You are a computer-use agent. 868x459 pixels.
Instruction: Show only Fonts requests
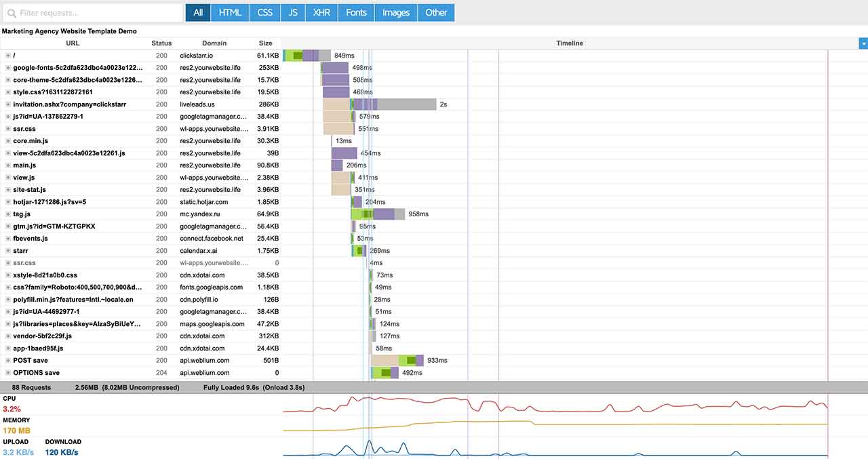click(356, 13)
